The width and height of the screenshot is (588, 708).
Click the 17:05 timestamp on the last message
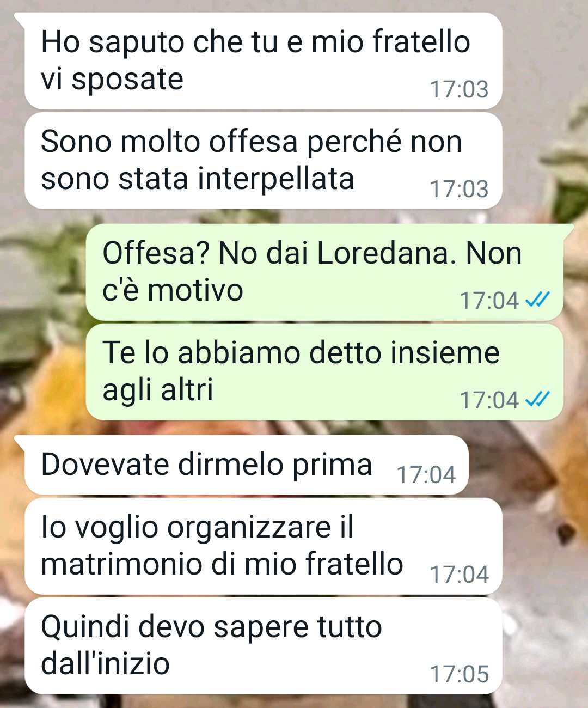459,674
